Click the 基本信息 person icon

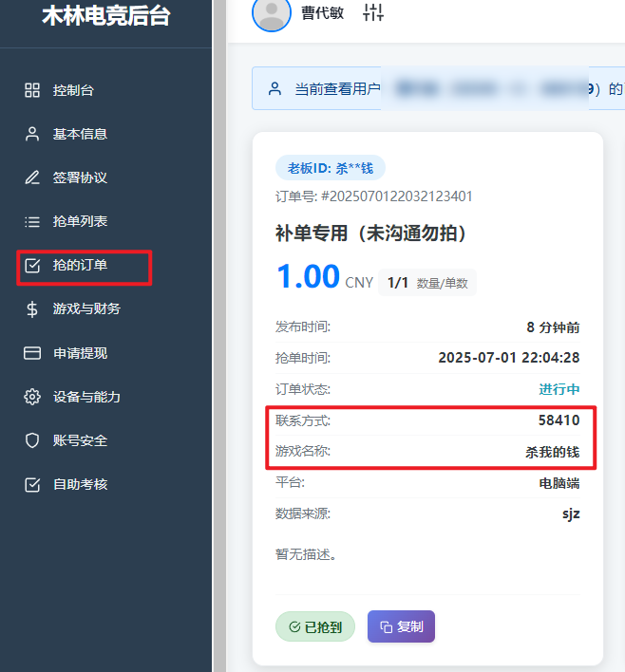point(32,134)
